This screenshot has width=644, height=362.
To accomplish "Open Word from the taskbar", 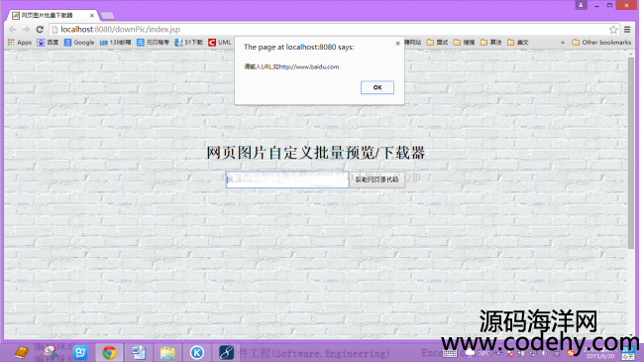I will coord(139,352).
